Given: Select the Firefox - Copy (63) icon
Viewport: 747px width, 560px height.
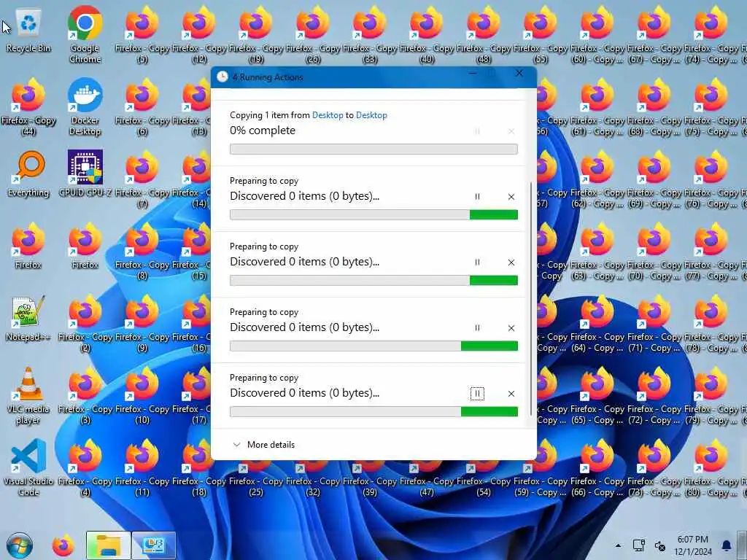Looking at the screenshot, I should coord(597,252).
